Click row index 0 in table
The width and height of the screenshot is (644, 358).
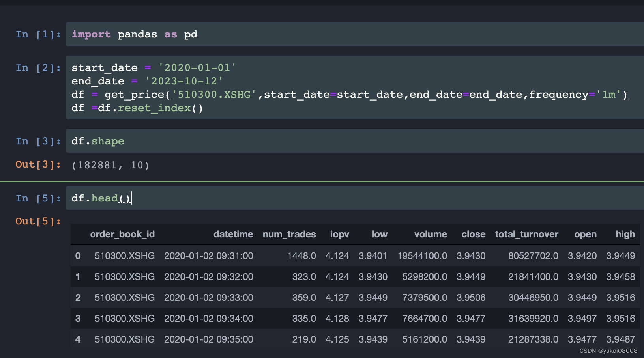tap(78, 256)
